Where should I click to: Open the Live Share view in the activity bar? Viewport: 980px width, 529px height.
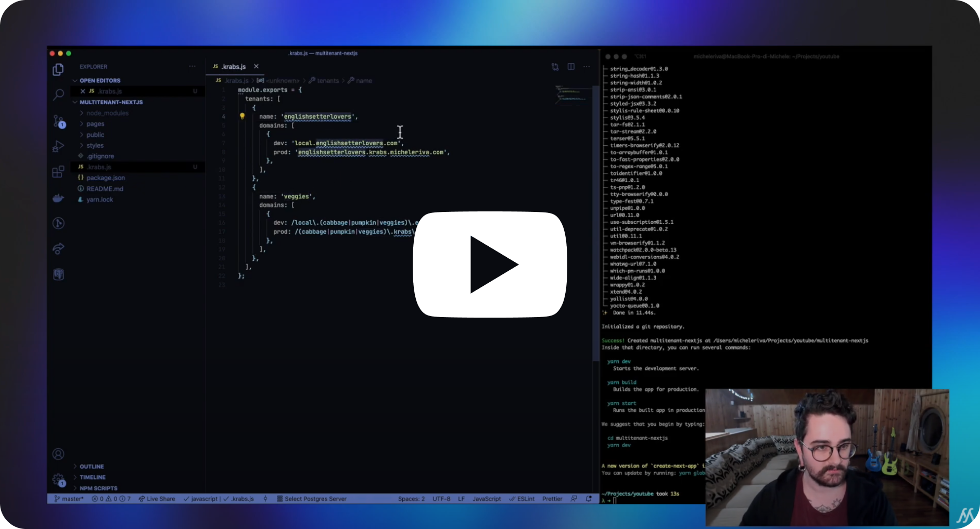(x=58, y=249)
